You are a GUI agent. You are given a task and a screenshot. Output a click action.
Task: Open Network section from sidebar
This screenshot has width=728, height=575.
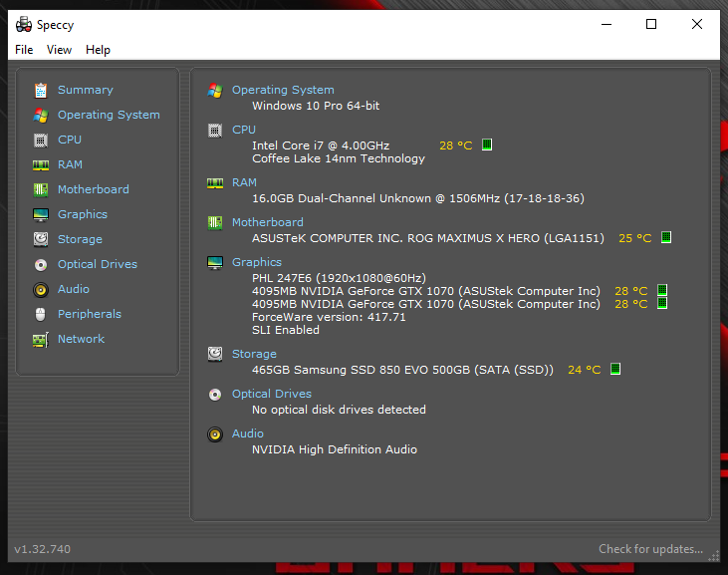pyautogui.click(x=82, y=339)
